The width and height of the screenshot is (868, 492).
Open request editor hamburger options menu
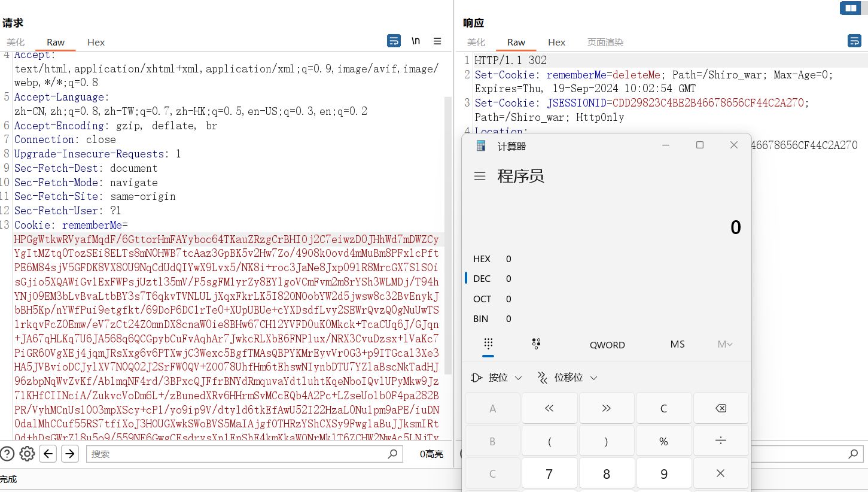click(x=437, y=41)
